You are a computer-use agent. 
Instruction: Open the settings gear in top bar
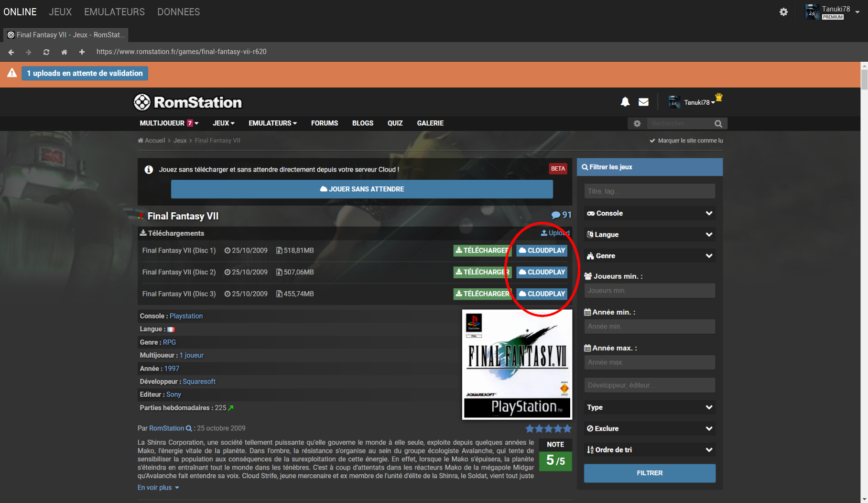tap(783, 12)
